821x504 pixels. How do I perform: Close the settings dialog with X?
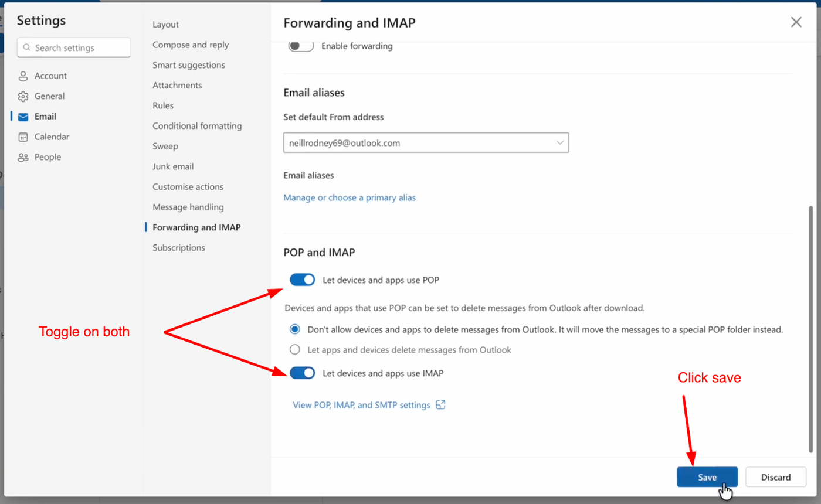[796, 22]
